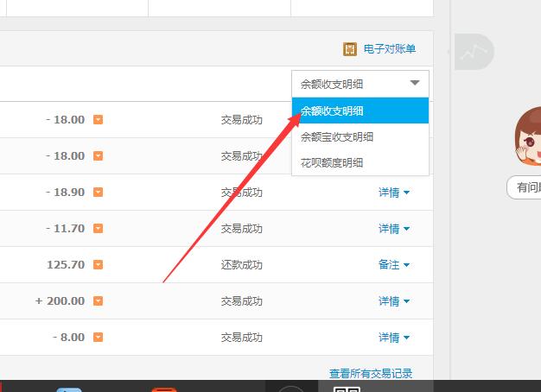Click 交易成功 status in - 11.70 row
The width and height of the screenshot is (541, 392).
242,229
